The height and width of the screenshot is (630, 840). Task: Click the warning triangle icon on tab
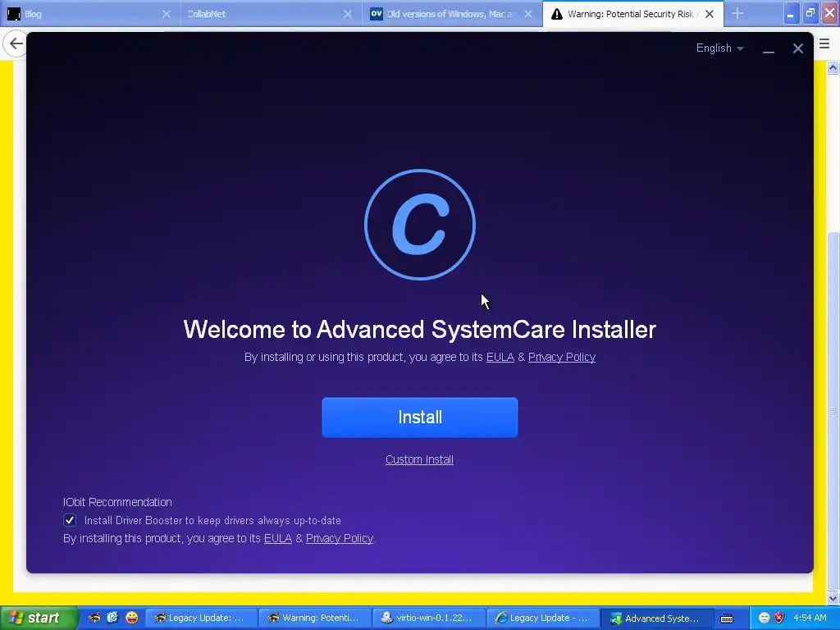[x=557, y=14]
